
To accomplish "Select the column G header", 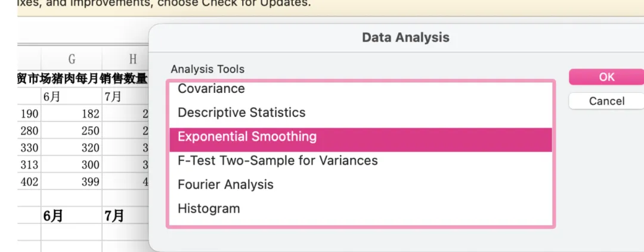I will pos(72,58).
